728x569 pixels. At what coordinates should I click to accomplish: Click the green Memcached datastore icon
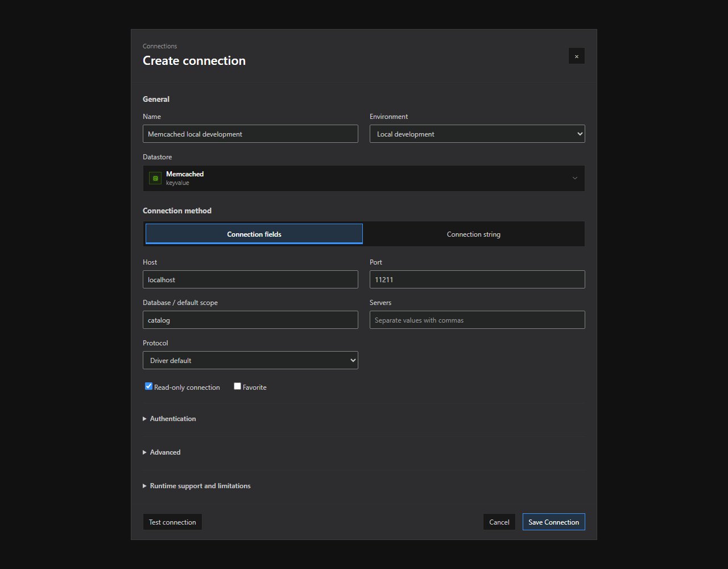point(155,178)
